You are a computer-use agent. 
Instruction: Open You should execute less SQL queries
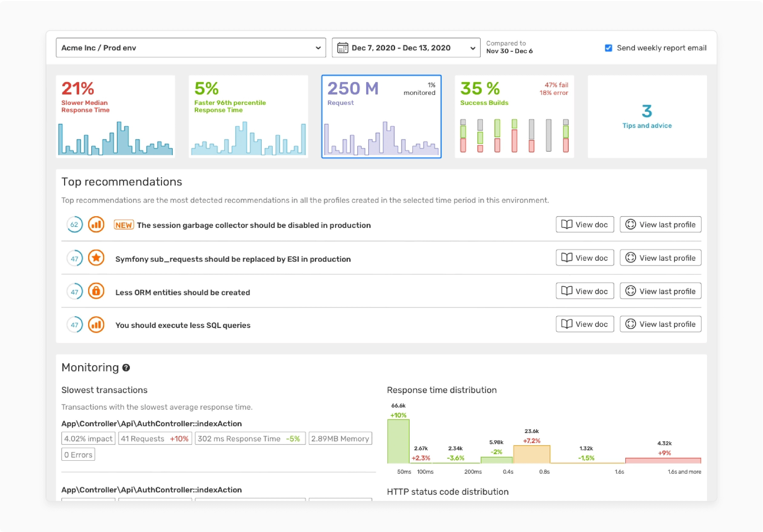[x=183, y=325]
